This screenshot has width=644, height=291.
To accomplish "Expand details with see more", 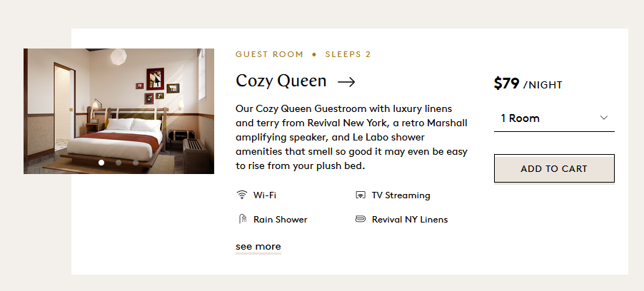I will click(x=258, y=247).
